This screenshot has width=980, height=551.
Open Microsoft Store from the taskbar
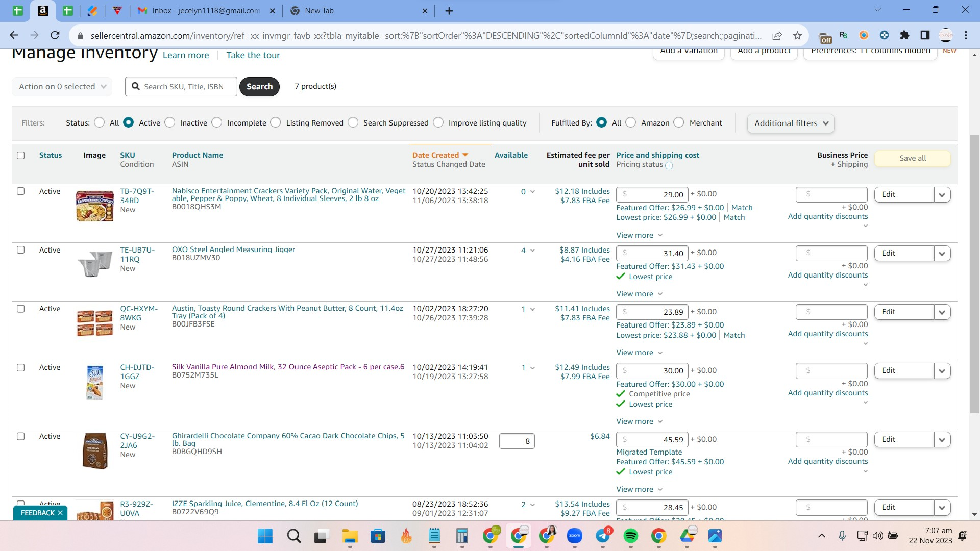pos(378,536)
